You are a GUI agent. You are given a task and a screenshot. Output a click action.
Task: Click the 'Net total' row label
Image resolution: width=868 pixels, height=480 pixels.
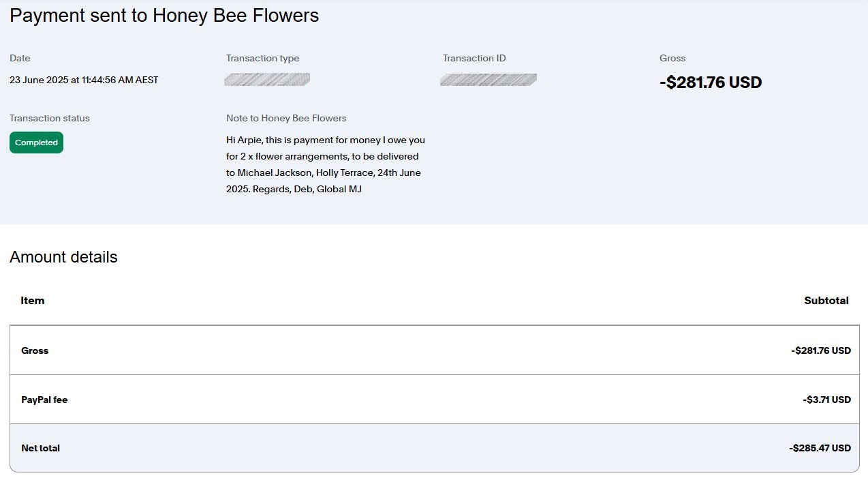[x=40, y=448]
